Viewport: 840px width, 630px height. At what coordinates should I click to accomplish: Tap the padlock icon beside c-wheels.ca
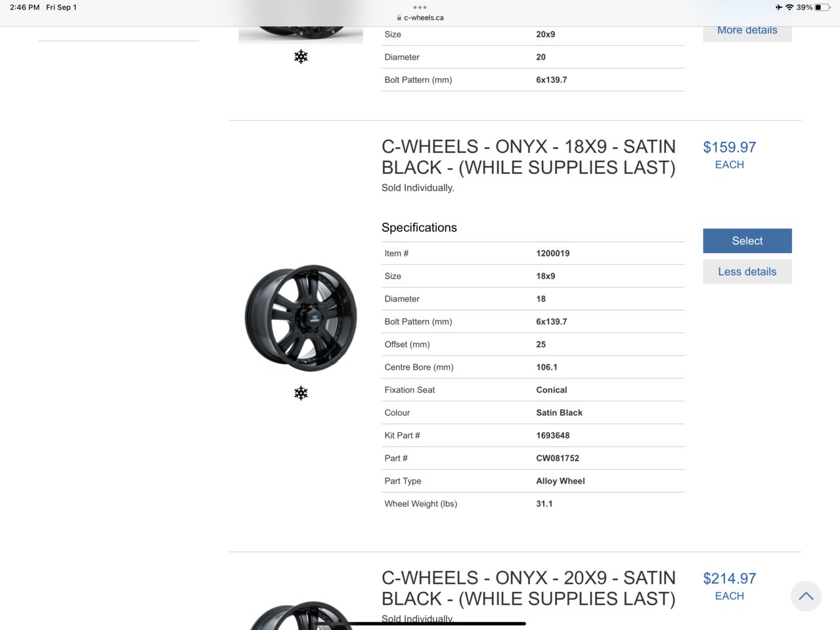399,18
